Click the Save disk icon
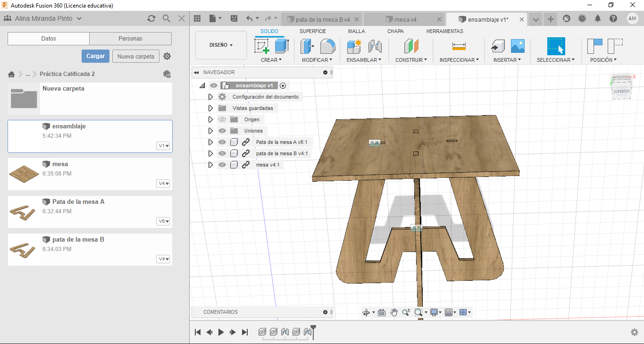 tap(234, 18)
